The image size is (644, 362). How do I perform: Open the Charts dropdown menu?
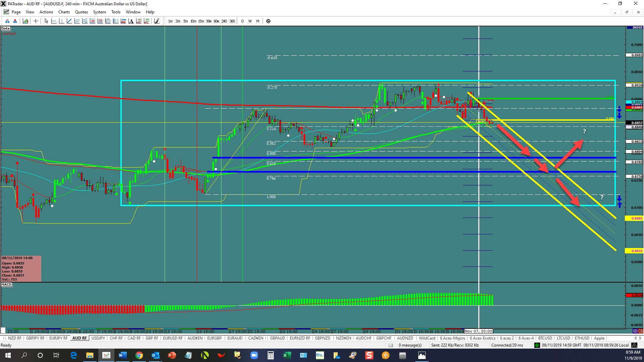64,12
